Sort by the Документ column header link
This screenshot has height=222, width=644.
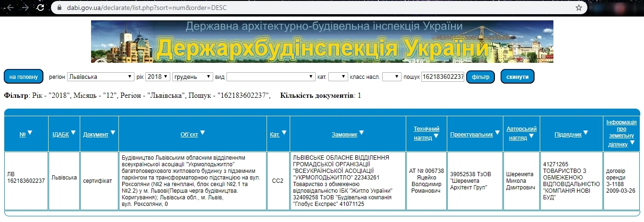96,135
